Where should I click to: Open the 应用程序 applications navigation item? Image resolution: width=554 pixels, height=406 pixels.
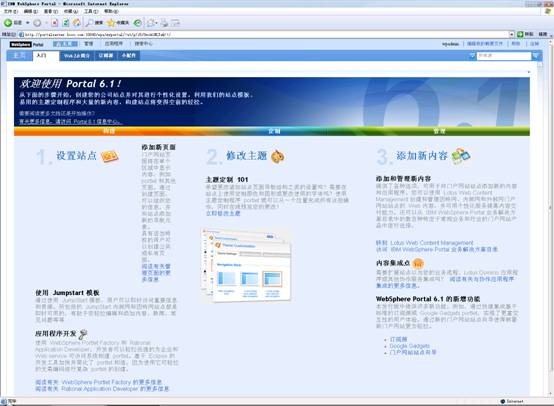tap(114, 44)
